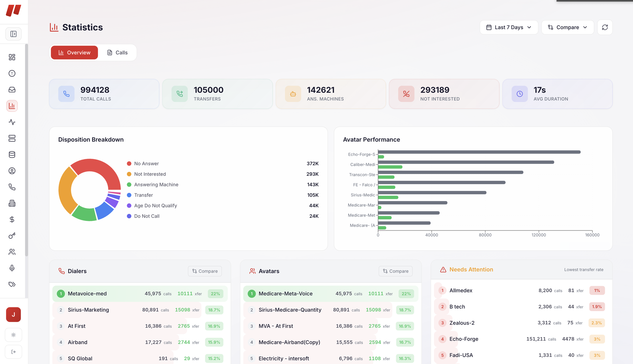Open the dashboard grid icon in sidebar
Viewport: 633px width, 364px height.
pos(12,57)
